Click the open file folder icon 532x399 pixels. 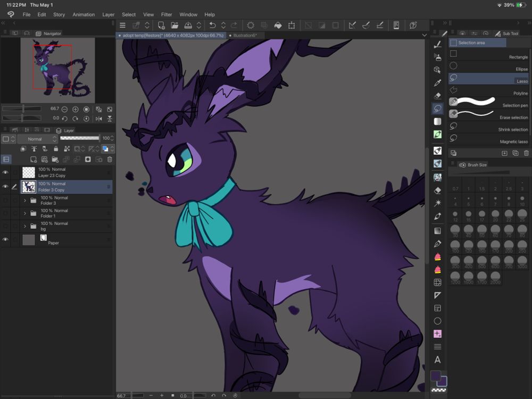(174, 26)
